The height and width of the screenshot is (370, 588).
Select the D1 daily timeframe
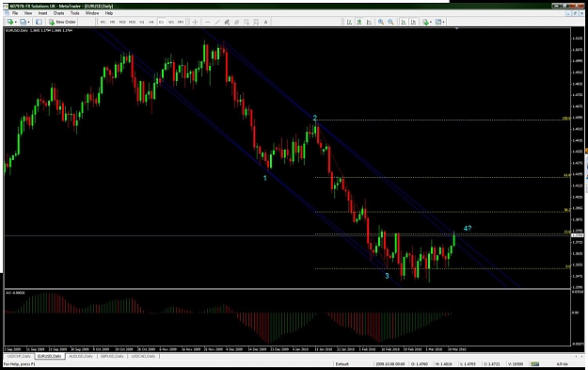pyautogui.click(x=161, y=23)
